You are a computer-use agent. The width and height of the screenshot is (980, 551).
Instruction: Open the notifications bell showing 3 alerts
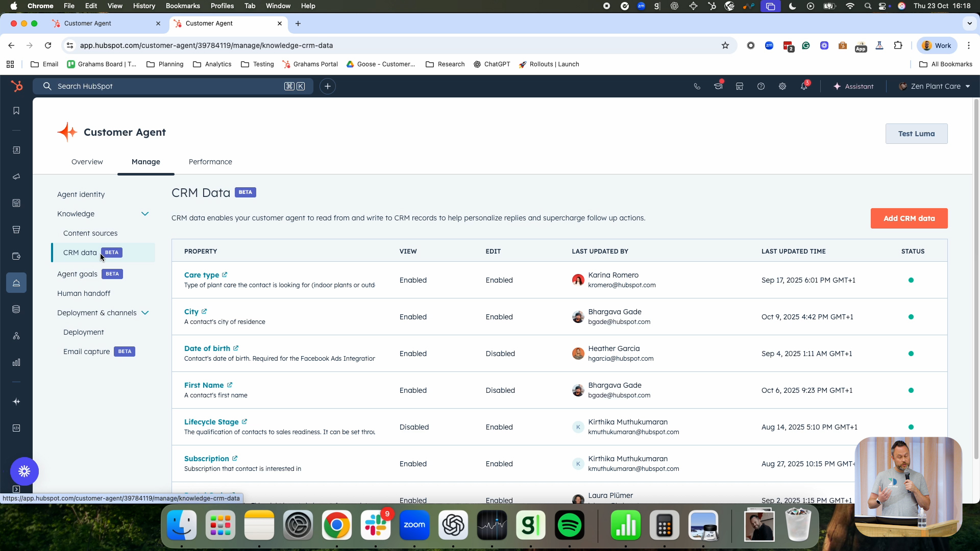[x=804, y=86]
